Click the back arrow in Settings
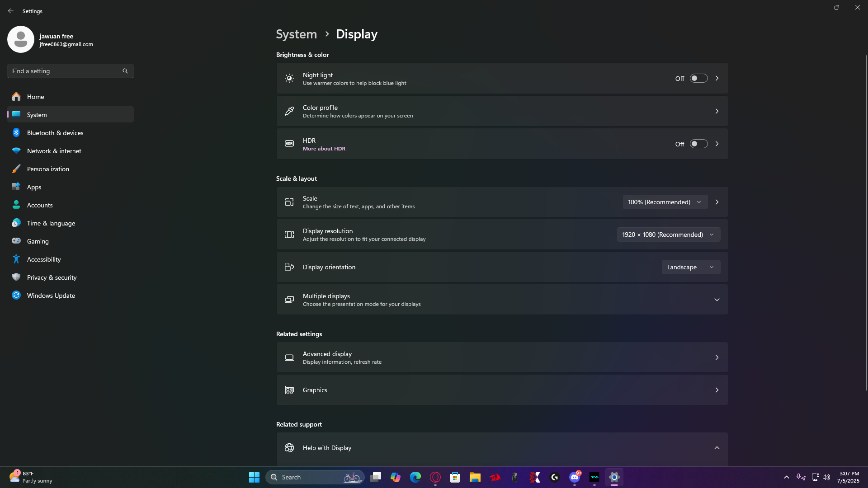The width and height of the screenshot is (868, 488). [11, 11]
